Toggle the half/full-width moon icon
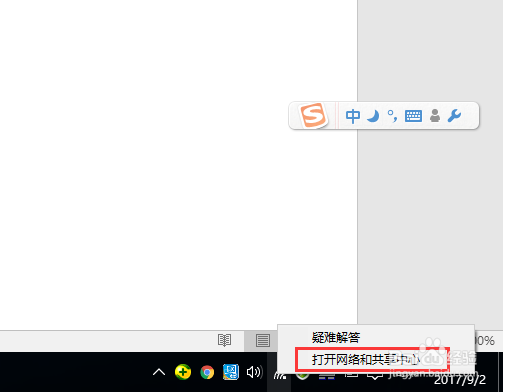Image resolution: width=507 pixels, height=392 pixels. pos(373,116)
